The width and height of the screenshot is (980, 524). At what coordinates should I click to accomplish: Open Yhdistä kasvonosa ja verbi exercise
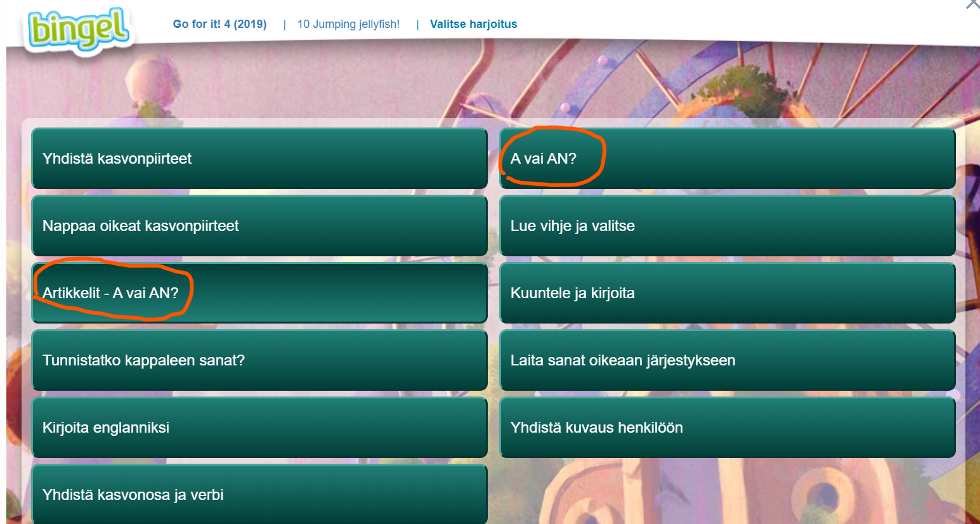(259, 495)
